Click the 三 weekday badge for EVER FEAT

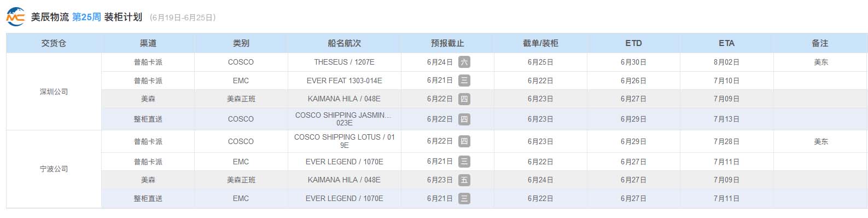[464, 81]
